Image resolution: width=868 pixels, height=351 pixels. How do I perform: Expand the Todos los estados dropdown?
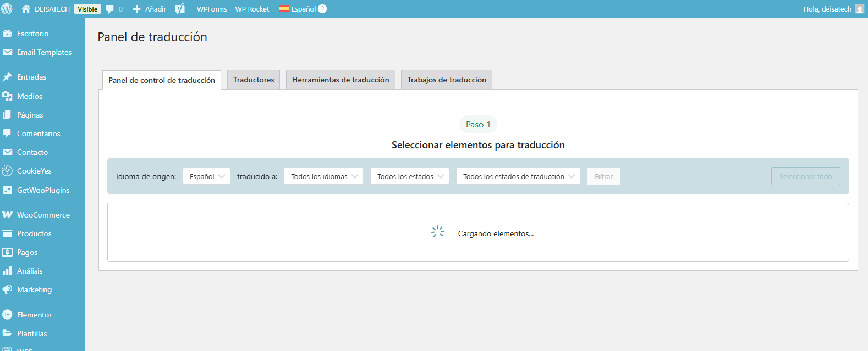click(x=410, y=176)
